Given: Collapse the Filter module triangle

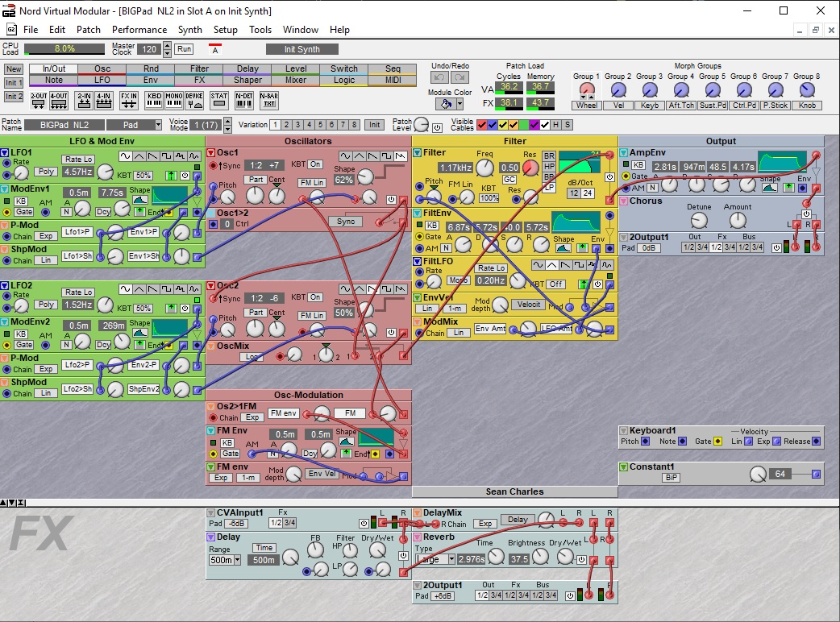Looking at the screenshot, I should [418, 152].
